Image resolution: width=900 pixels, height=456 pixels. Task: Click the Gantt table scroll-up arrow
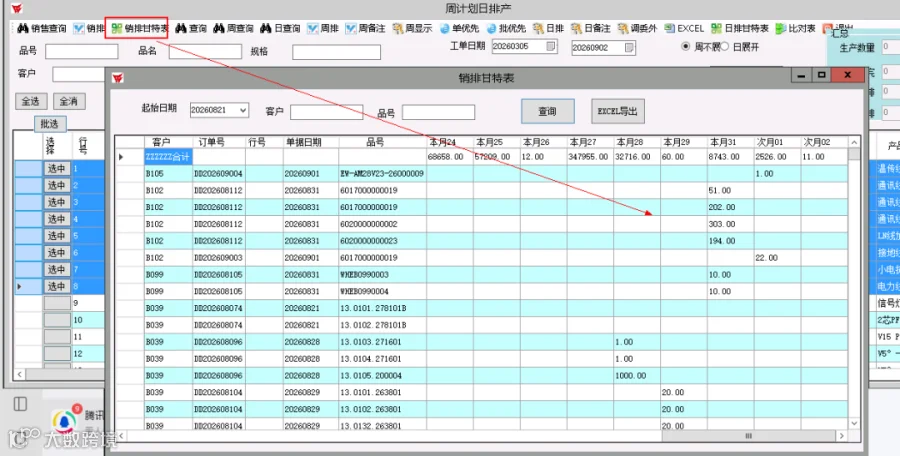pos(854,142)
